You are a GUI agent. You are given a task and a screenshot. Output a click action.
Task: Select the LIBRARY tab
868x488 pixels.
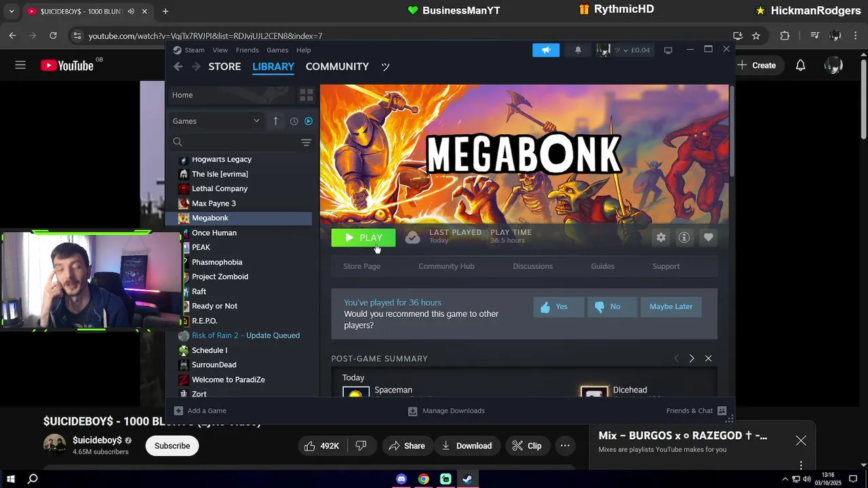[273, 66]
